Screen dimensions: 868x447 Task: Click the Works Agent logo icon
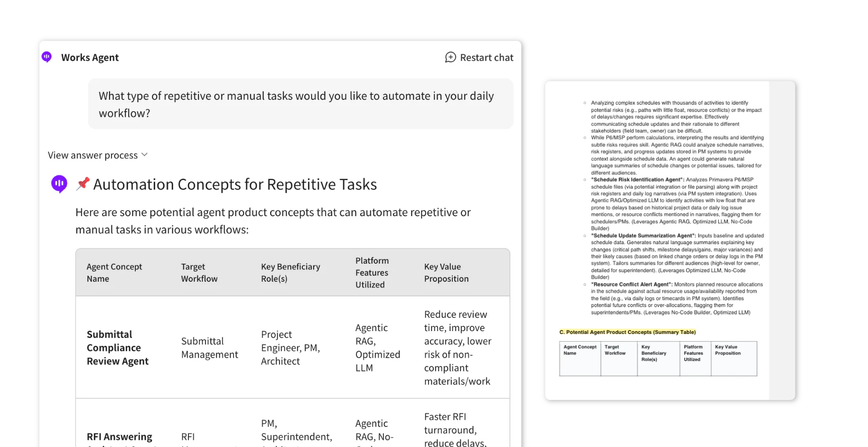[x=46, y=57]
